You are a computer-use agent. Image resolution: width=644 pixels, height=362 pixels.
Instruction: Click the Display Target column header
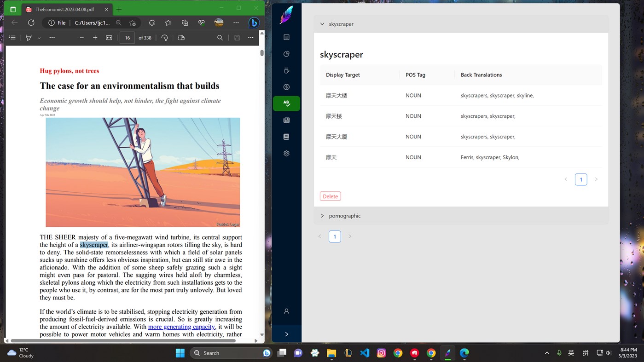click(343, 75)
